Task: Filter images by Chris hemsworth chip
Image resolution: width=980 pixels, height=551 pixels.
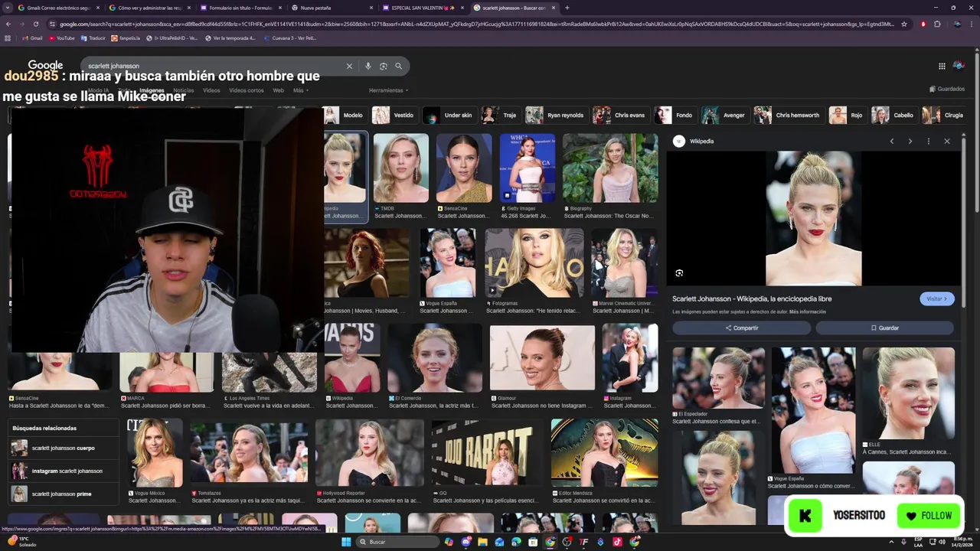Action: pos(788,116)
